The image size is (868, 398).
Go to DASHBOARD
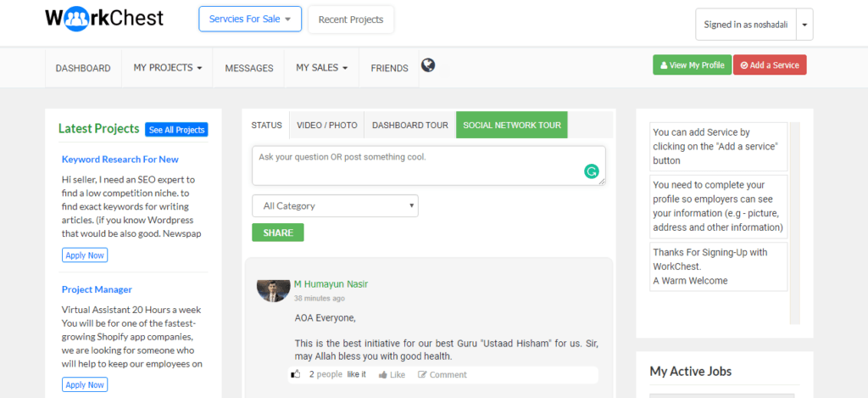pyautogui.click(x=83, y=68)
